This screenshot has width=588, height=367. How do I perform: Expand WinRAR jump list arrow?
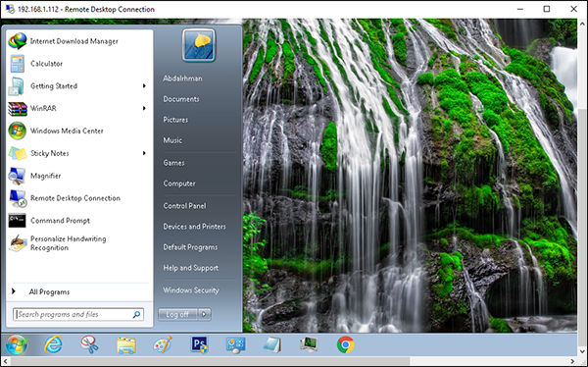(x=144, y=109)
